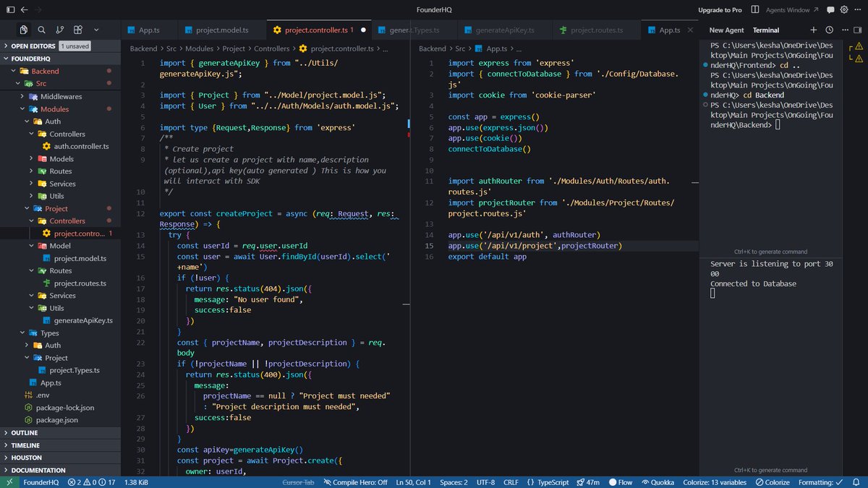Image resolution: width=868 pixels, height=488 pixels.
Task: Open the settings gear in title bar
Action: point(846,10)
